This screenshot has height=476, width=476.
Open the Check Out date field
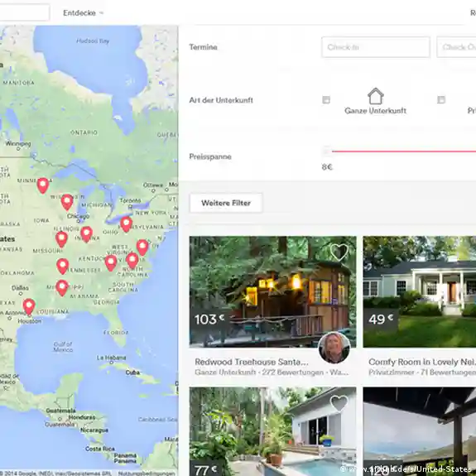pyautogui.click(x=456, y=47)
